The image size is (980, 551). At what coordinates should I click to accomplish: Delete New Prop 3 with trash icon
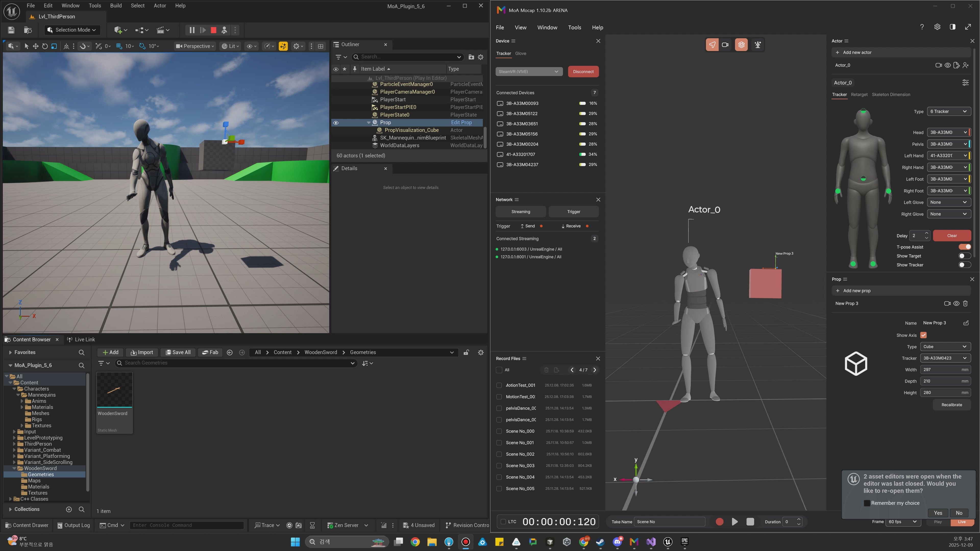[x=965, y=304]
